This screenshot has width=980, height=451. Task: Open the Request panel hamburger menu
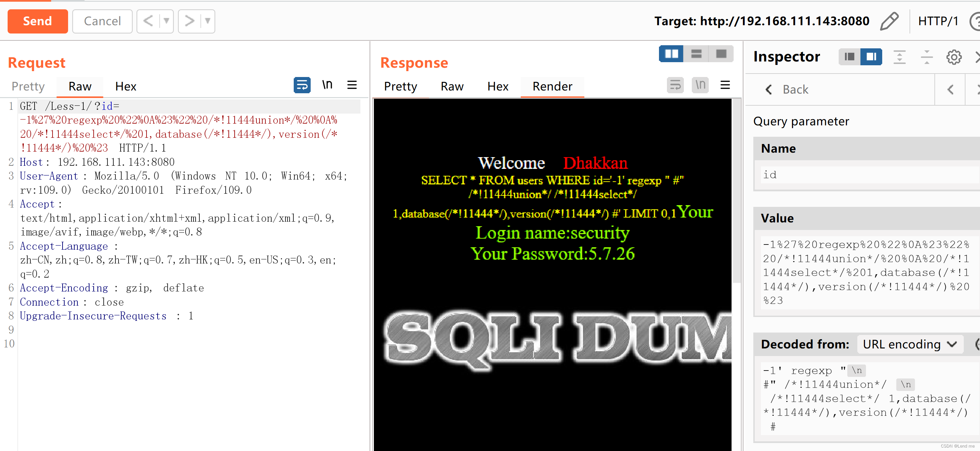[352, 85]
